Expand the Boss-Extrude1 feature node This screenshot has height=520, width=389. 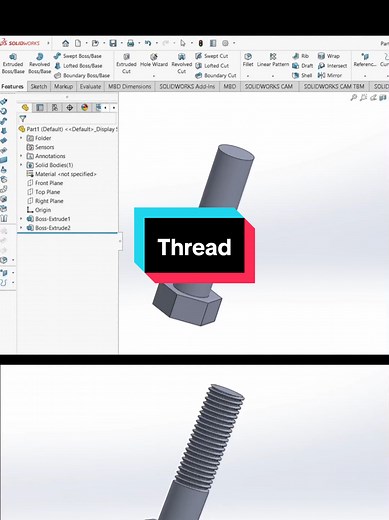point(21,219)
